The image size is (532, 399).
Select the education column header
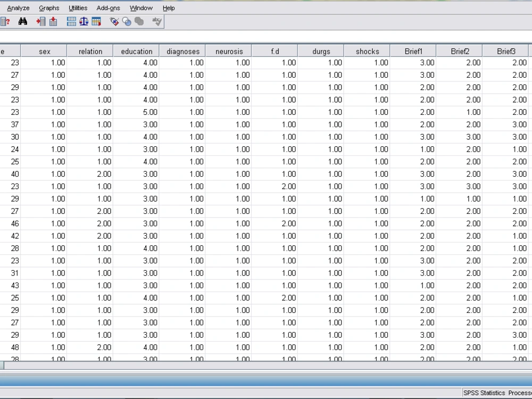(136, 51)
